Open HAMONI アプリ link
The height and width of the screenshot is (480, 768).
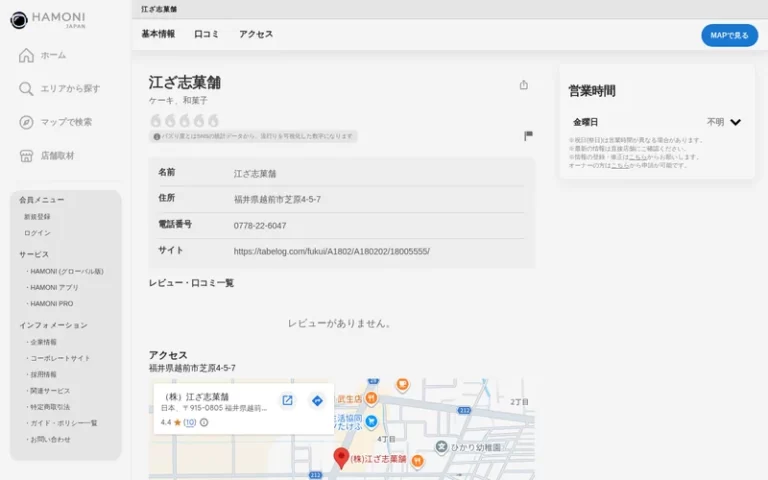54,288
